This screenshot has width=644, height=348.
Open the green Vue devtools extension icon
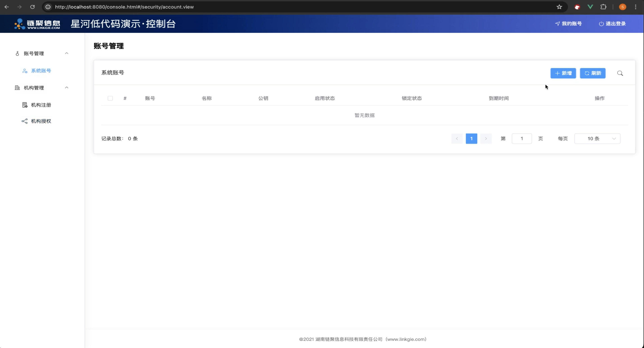coord(590,7)
